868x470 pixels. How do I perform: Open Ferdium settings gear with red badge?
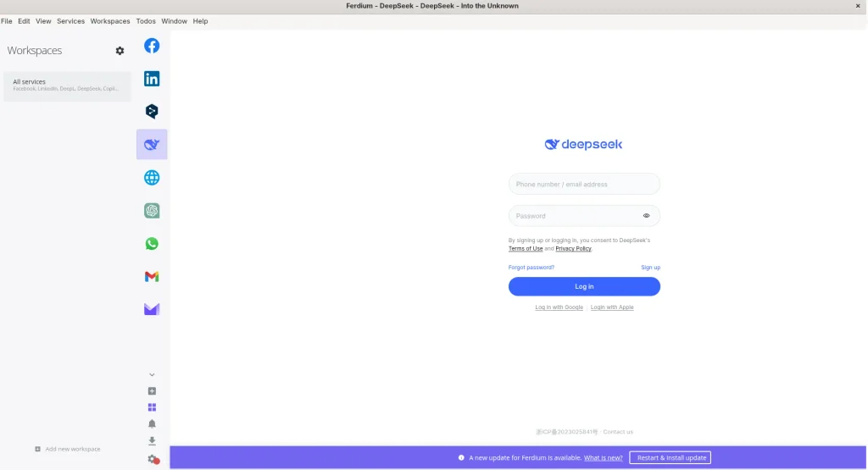tap(153, 460)
